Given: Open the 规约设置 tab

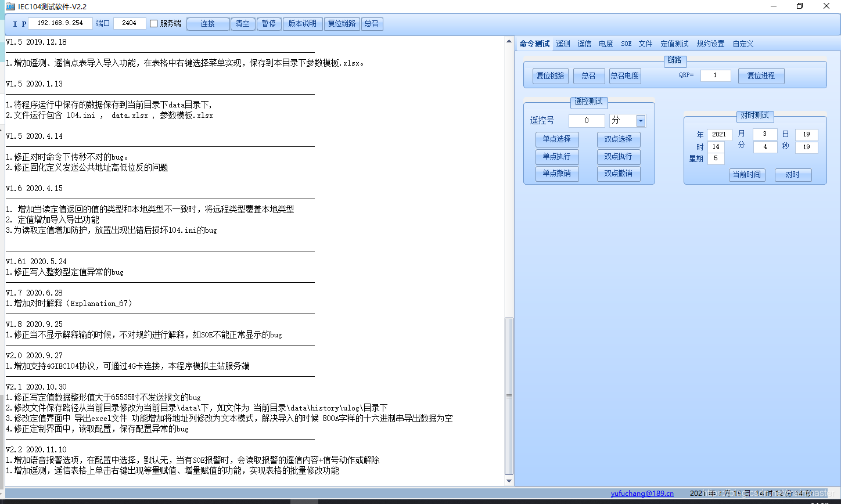Looking at the screenshot, I should click(x=710, y=44).
